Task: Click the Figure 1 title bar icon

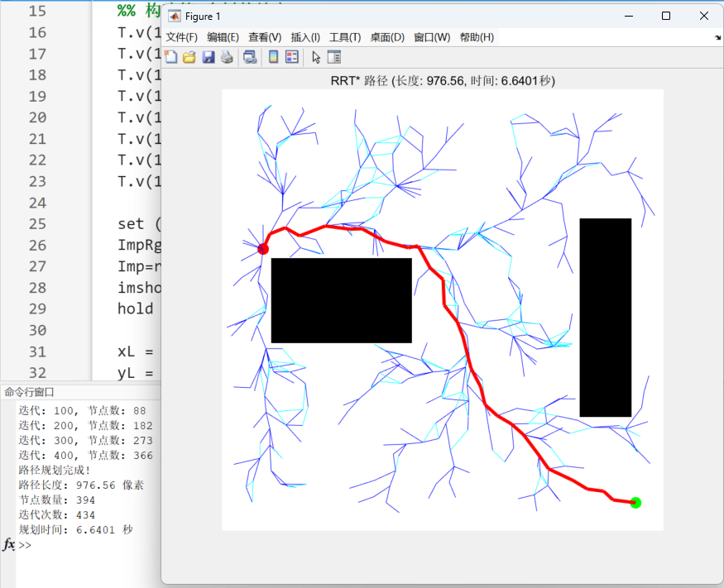Action: [x=173, y=16]
